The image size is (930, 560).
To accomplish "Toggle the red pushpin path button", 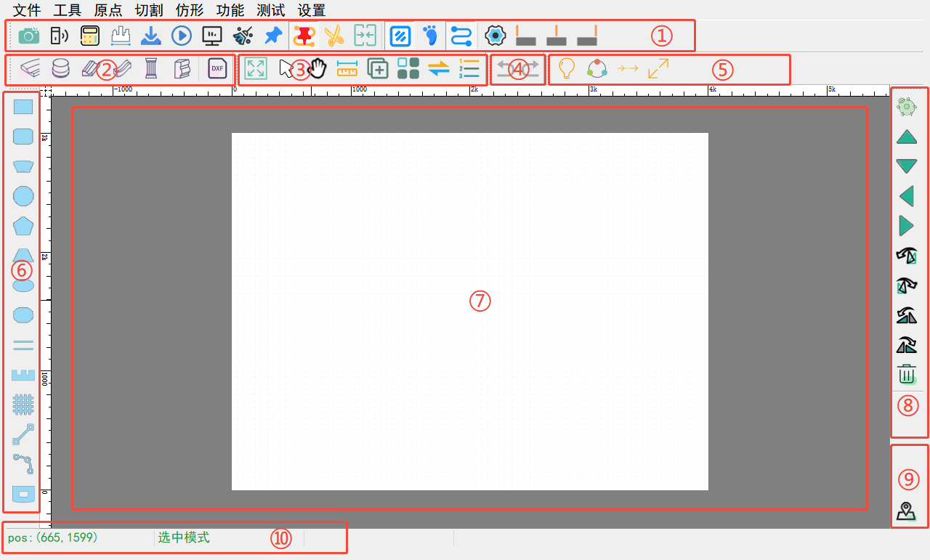I will (x=303, y=35).
